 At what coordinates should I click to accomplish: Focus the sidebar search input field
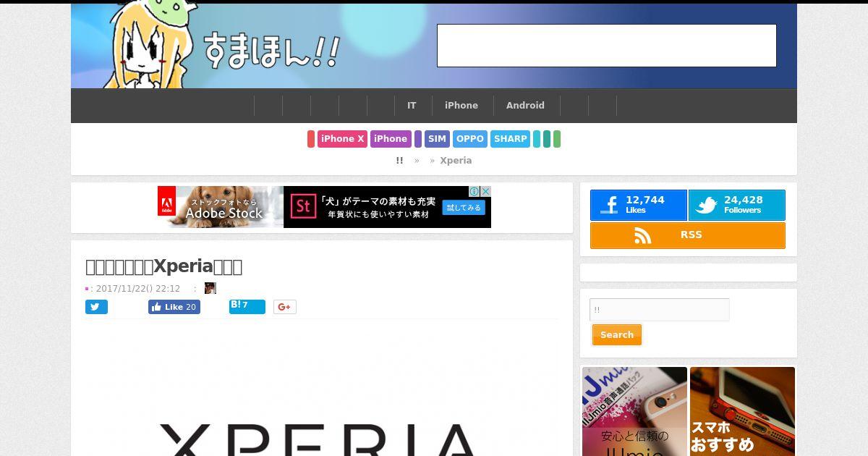click(x=660, y=310)
